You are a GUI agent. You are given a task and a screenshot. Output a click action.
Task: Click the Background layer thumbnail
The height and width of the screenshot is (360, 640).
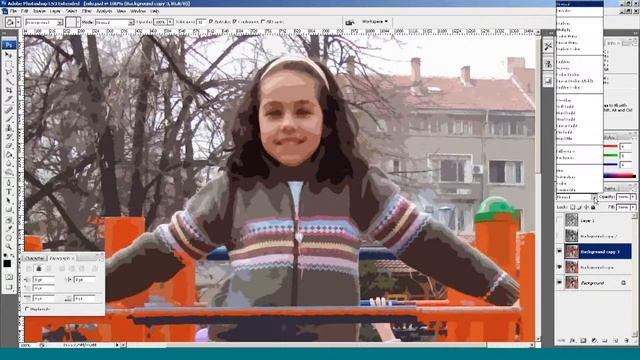(x=571, y=282)
